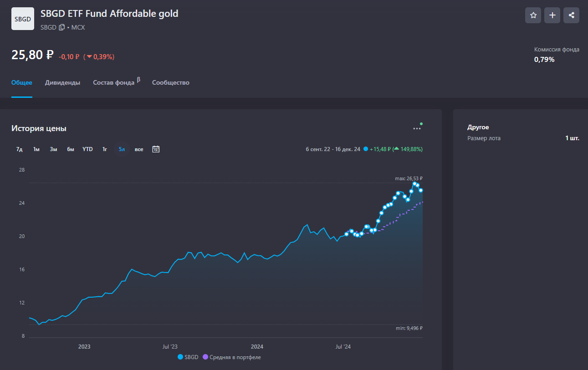Add SBGD fund to favorites with star icon

533,15
